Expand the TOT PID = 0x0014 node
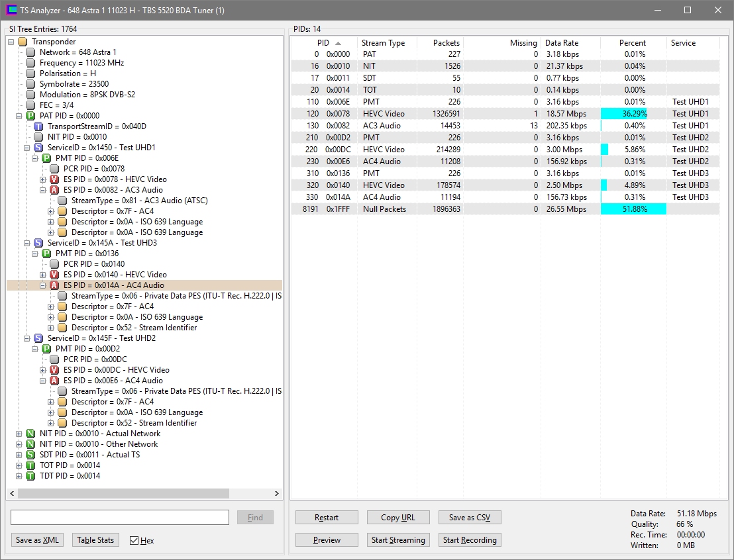734x560 pixels. 19,465
